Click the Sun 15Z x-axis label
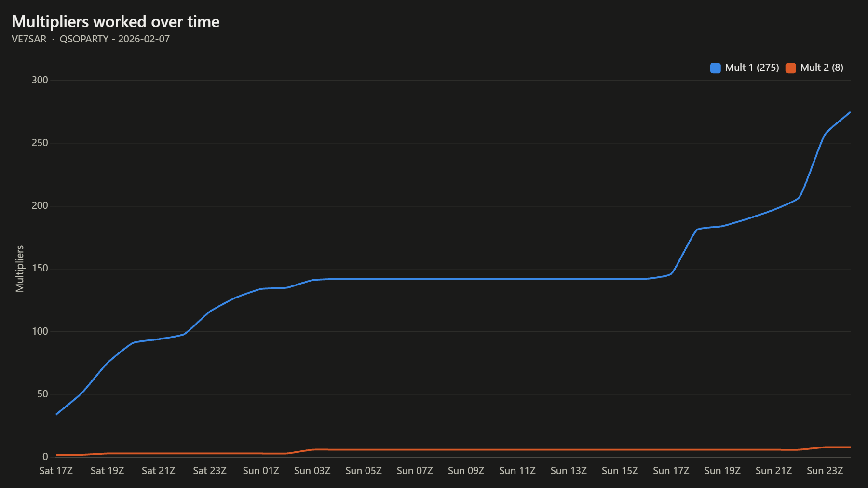Image resolution: width=868 pixels, height=488 pixels. 620,471
